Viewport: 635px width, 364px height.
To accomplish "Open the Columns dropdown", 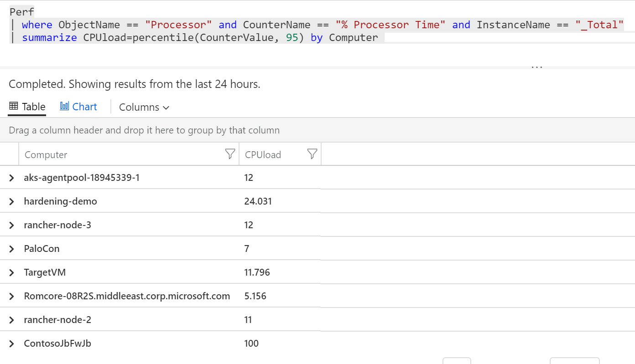I will click(x=144, y=107).
